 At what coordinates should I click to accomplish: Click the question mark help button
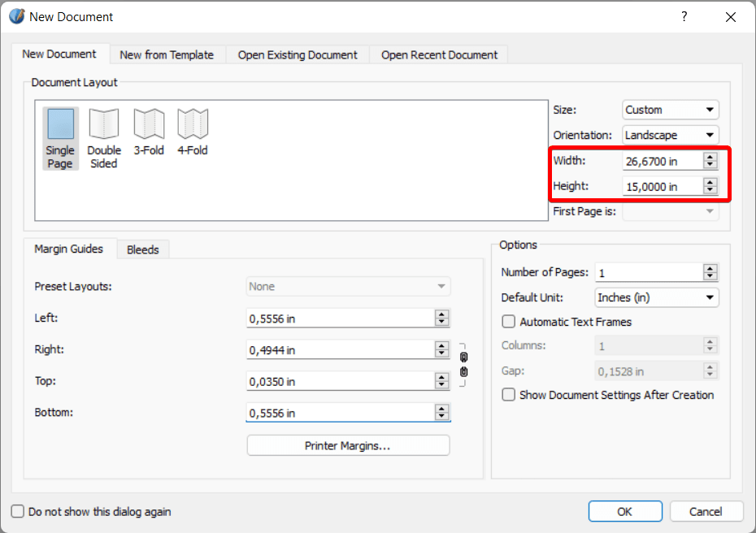click(x=684, y=16)
